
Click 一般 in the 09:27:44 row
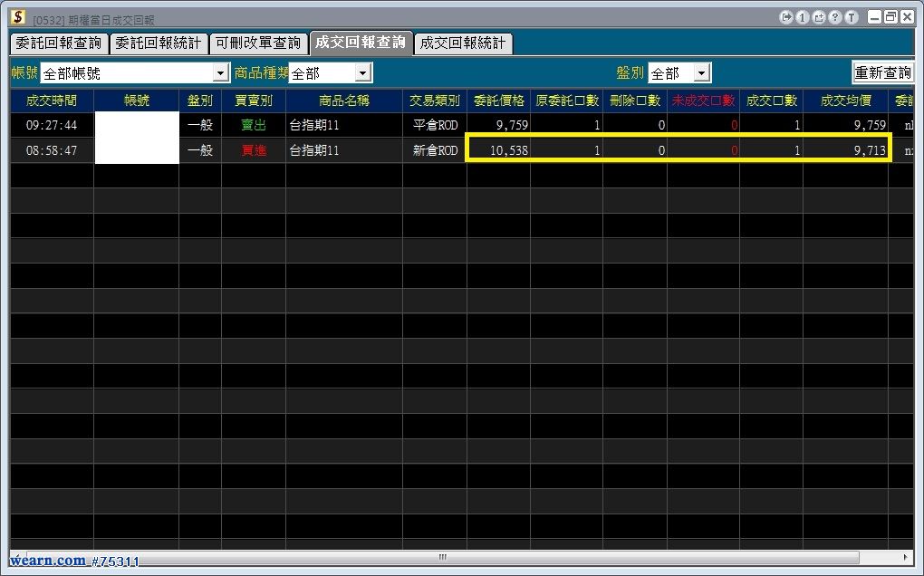(200, 125)
